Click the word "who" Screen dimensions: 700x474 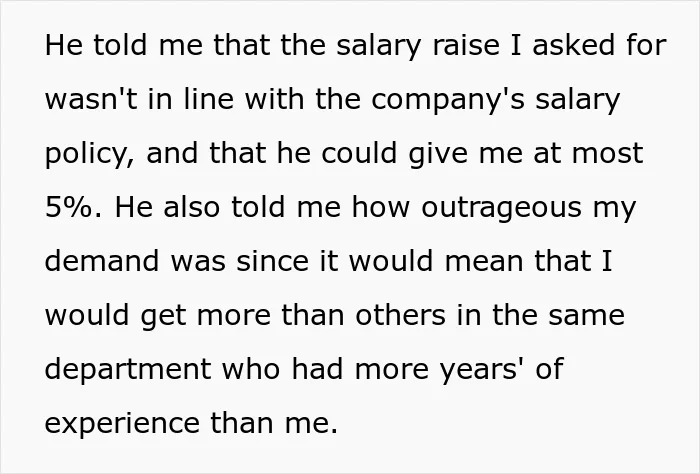252,370
